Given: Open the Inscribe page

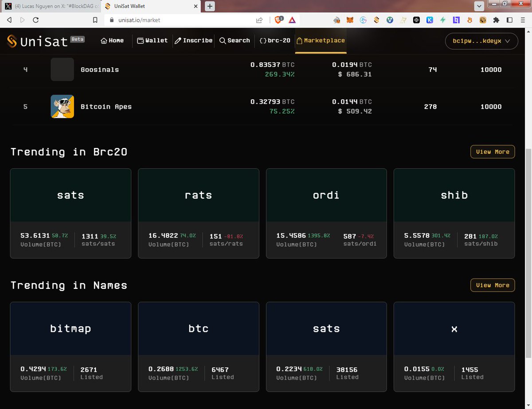Looking at the screenshot, I should tap(193, 40).
